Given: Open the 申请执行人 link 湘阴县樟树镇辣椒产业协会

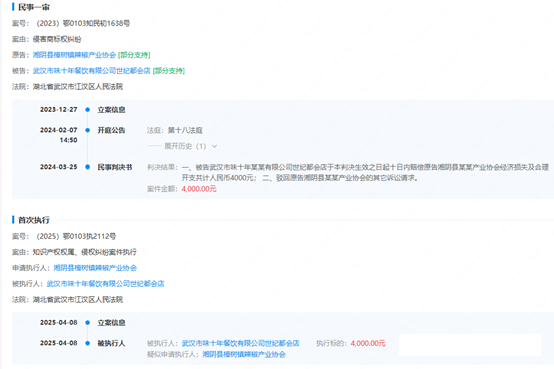Looking at the screenshot, I should click(95, 268).
